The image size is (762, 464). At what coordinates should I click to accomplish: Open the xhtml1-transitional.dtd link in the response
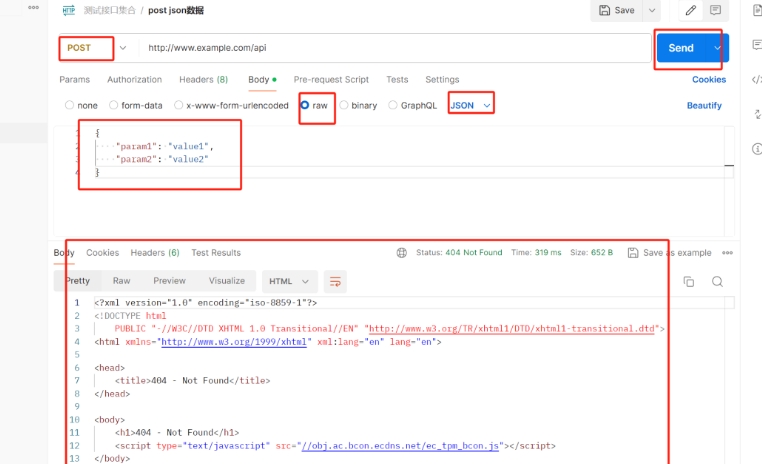[x=512, y=329]
